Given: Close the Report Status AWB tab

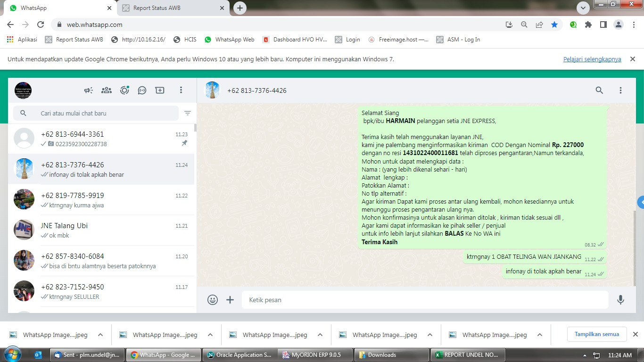Looking at the screenshot, I should (x=222, y=8).
